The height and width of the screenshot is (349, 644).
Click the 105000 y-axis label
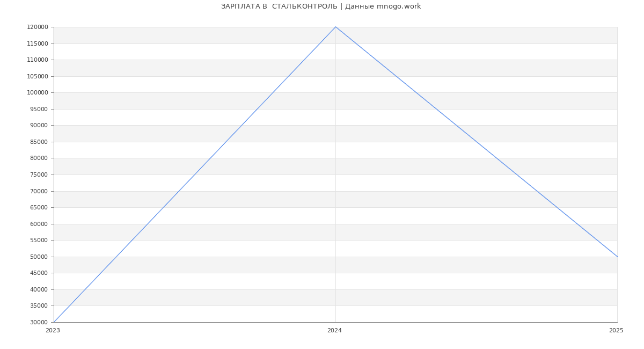[38, 76]
